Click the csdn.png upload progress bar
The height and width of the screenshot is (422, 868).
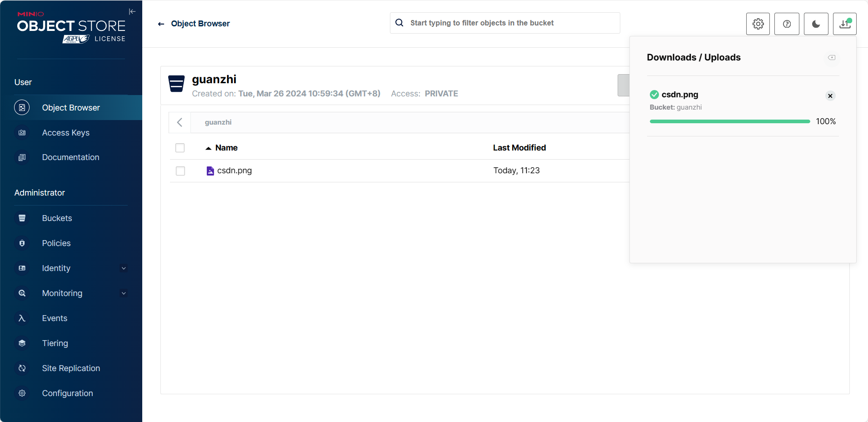pyautogui.click(x=729, y=121)
